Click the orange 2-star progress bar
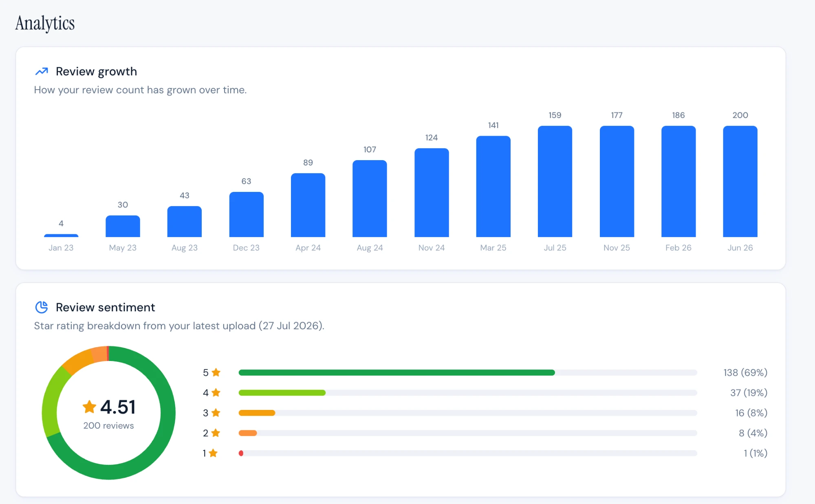Image resolution: width=815 pixels, height=504 pixels. (248, 433)
